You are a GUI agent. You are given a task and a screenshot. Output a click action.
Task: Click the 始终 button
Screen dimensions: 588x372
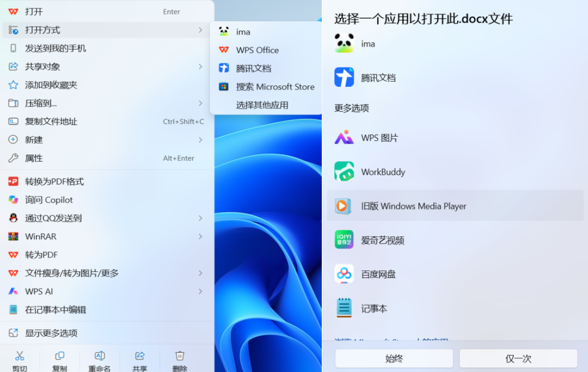coord(394,358)
